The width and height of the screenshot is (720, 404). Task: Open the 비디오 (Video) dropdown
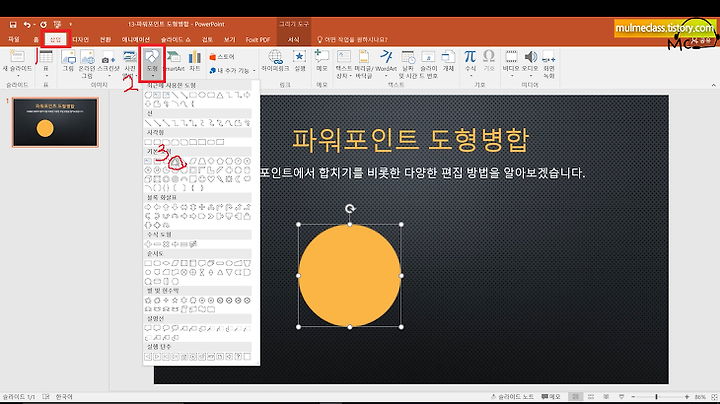511,63
